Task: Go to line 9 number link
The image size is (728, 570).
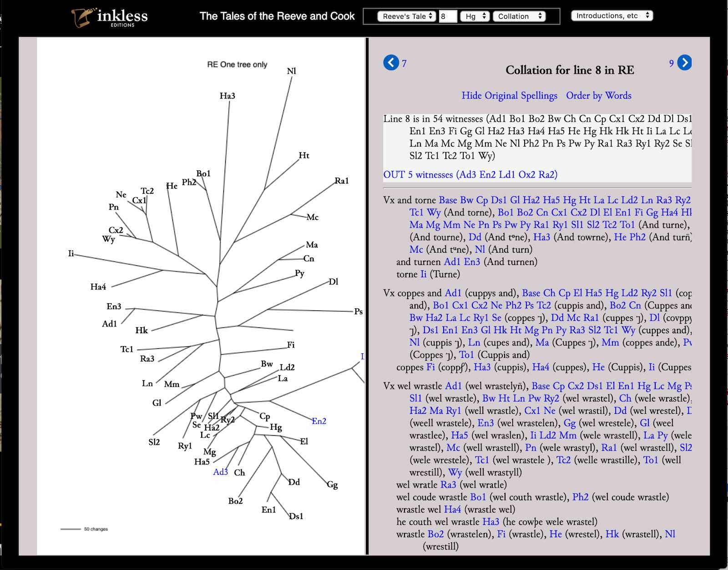Action: pyautogui.click(x=671, y=63)
